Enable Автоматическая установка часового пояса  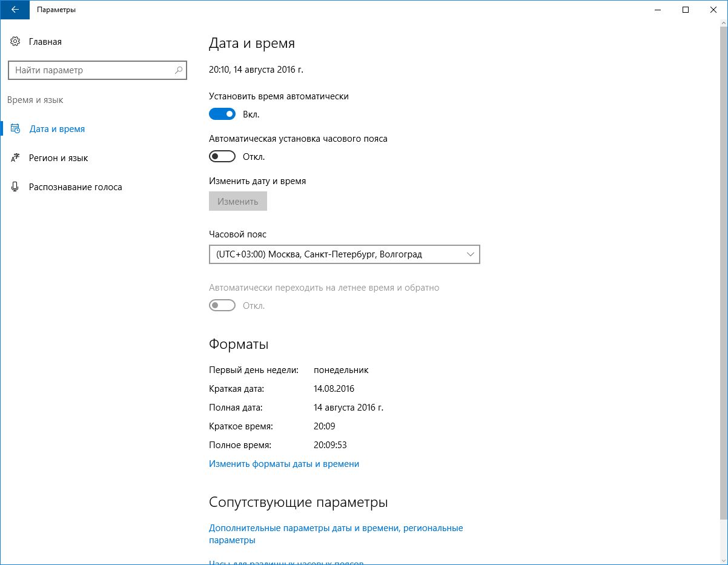[x=222, y=157]
